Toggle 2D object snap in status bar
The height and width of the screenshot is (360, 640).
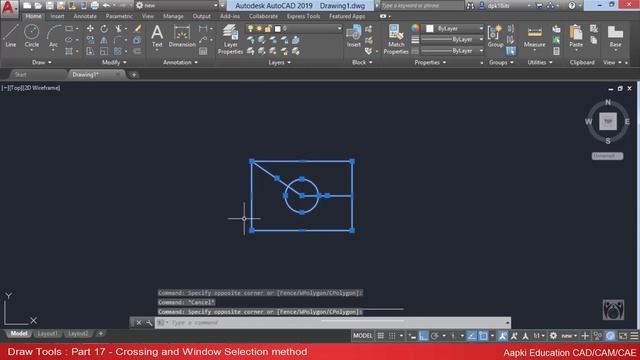(x=483, y=336)
